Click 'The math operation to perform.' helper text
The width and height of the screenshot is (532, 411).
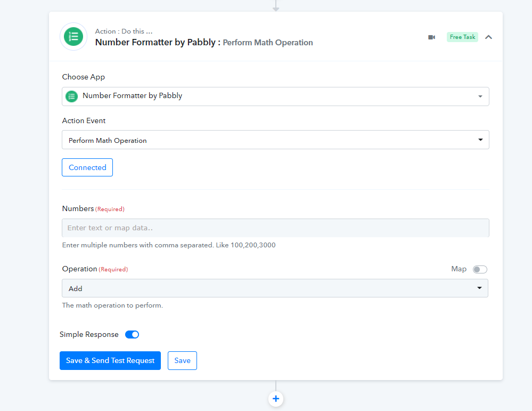pyautogui.click(x=112, y=305)
